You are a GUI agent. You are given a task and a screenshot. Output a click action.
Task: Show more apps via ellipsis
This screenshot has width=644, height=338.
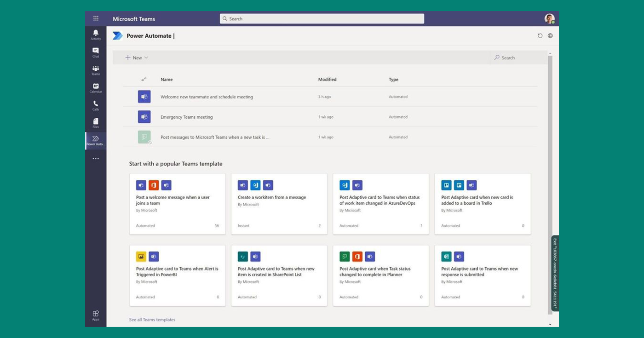click(96, 159)
